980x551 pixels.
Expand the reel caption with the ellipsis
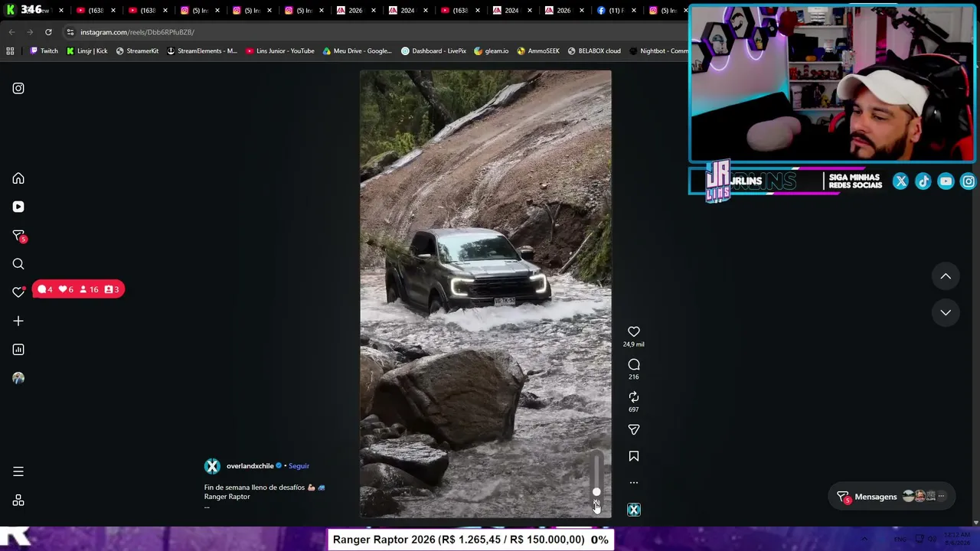207,506
